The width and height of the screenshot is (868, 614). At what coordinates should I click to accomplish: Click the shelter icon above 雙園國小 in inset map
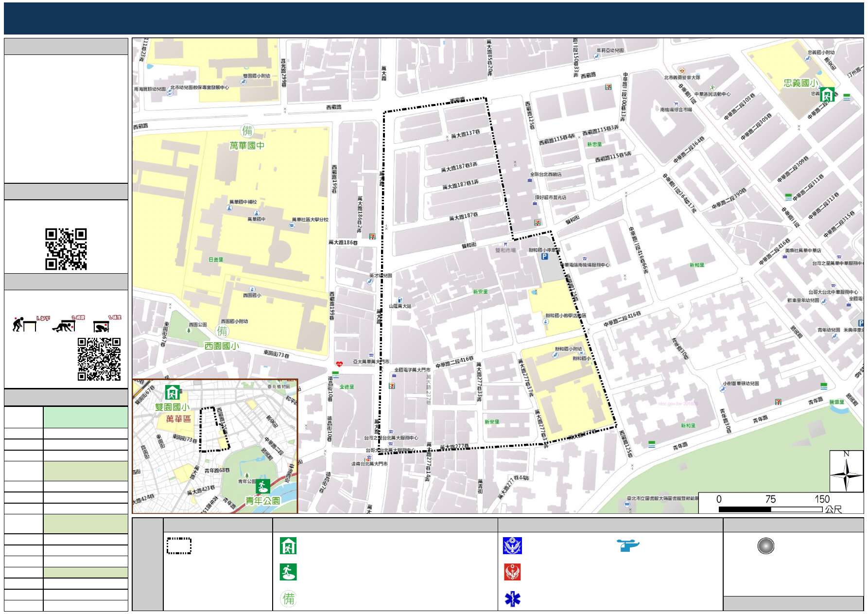(173, 392)
